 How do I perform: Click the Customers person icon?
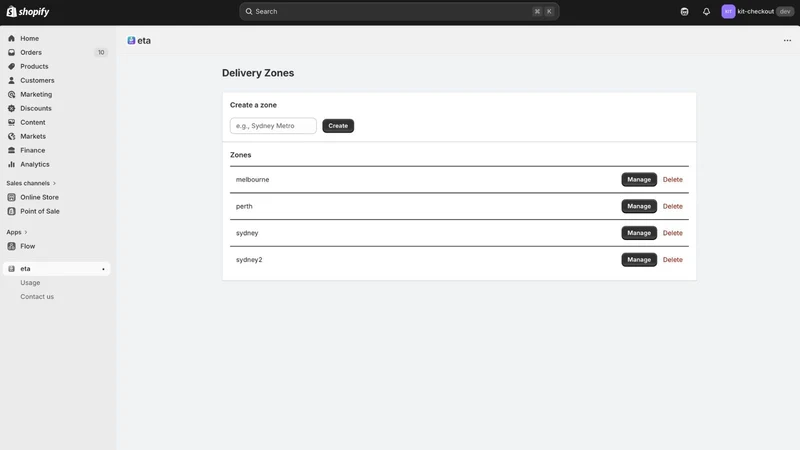tap(11, 80)
